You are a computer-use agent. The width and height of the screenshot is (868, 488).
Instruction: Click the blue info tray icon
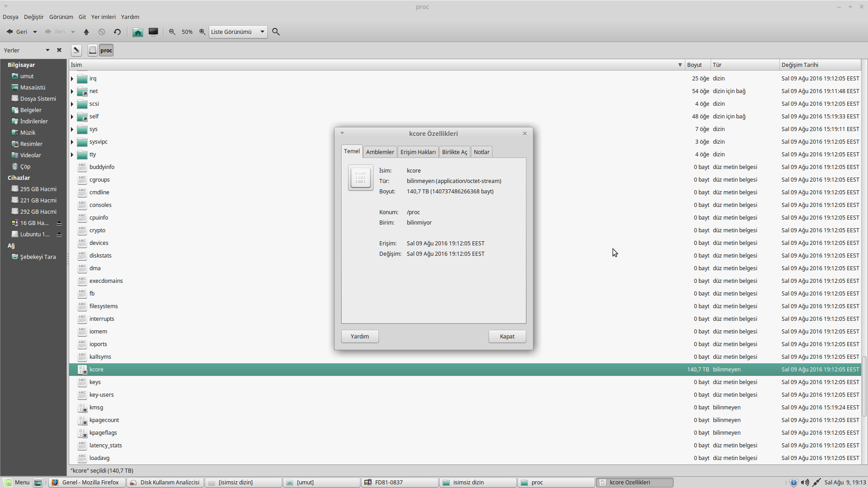[794, 483]
